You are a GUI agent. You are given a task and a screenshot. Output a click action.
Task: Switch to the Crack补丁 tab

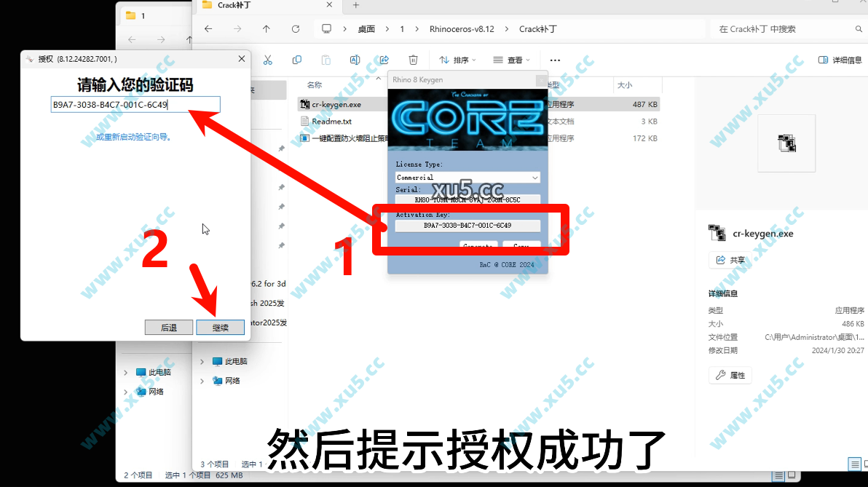(233, 6)
